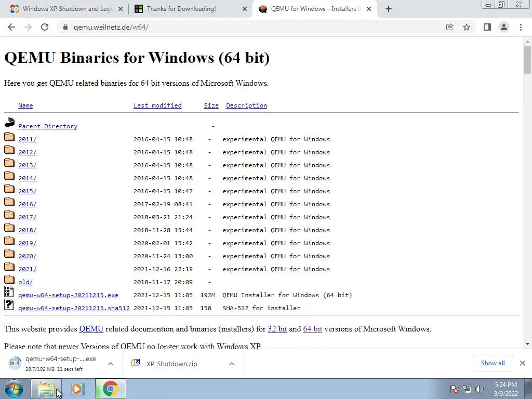Open a new browser tab
Viewport: 532px width, 399px height.
[389, 9]
